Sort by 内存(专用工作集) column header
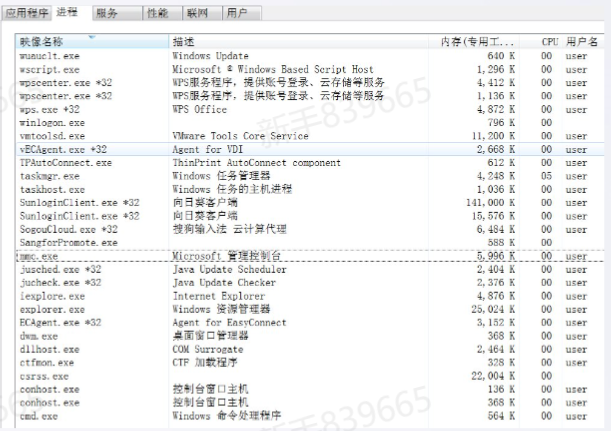This screenshot has height=431, width=611. coord(473,41)
